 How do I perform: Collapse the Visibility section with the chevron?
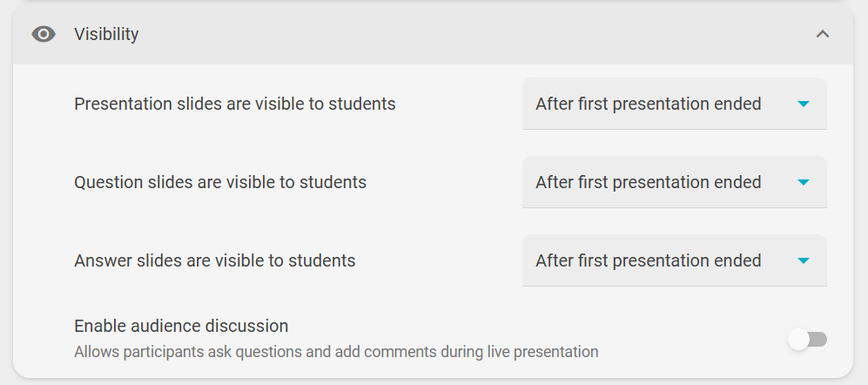coord(823,34)
